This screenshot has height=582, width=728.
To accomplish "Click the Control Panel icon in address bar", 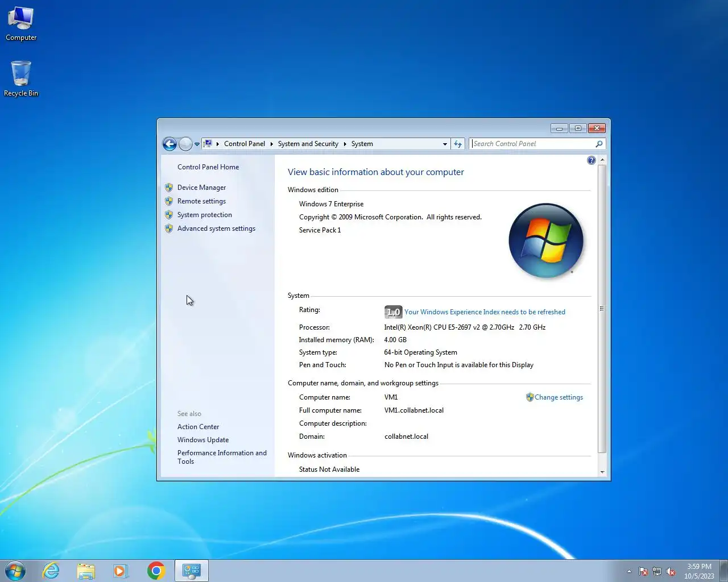I will pyautogui.click(x=208, y=144).
